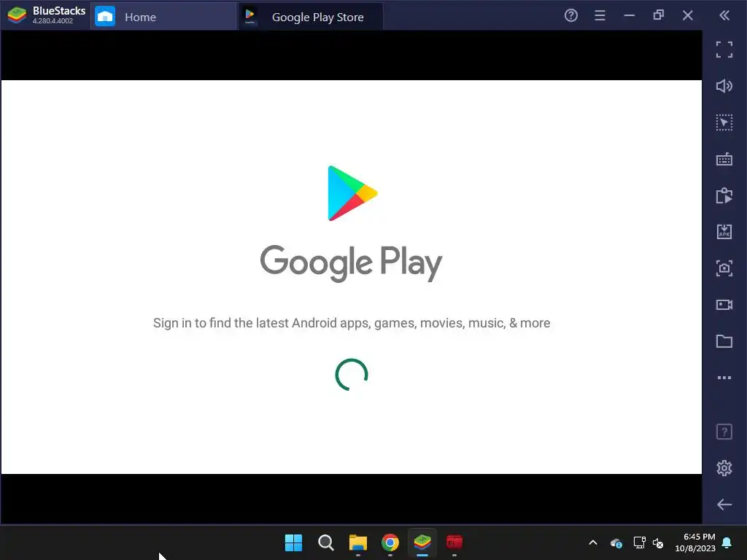Click the muted volume tray icon

(x=658, y=542)
